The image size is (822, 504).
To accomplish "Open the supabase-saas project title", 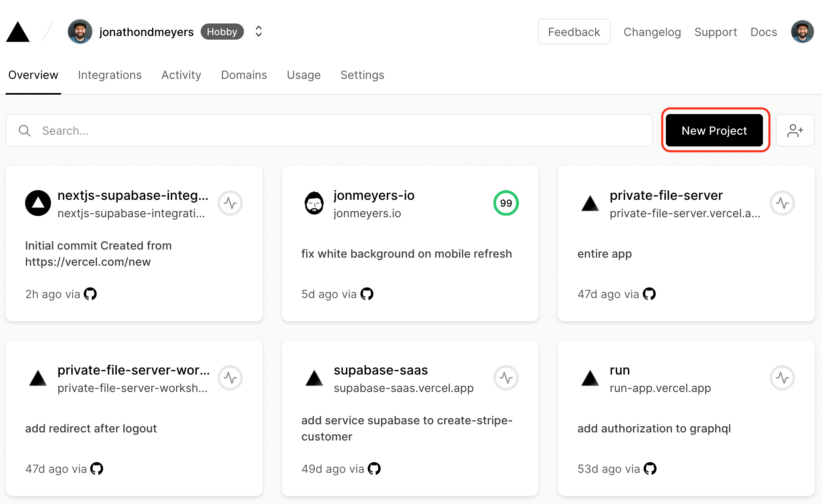I will click(x=381, y=370).
